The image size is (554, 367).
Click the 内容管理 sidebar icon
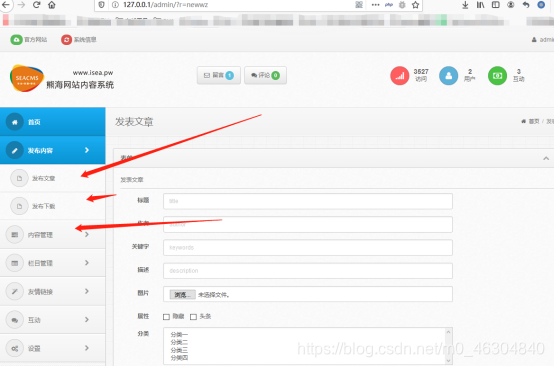[14, 235]
